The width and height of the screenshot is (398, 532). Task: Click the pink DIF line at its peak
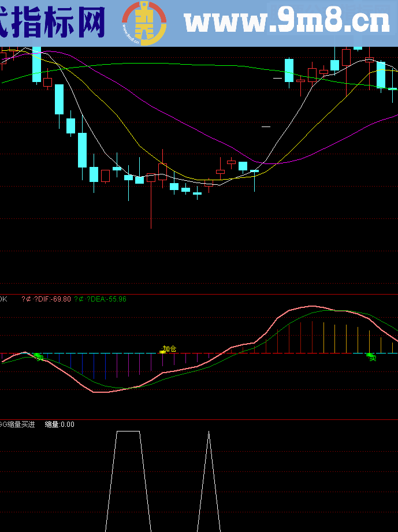coord(311,306)
